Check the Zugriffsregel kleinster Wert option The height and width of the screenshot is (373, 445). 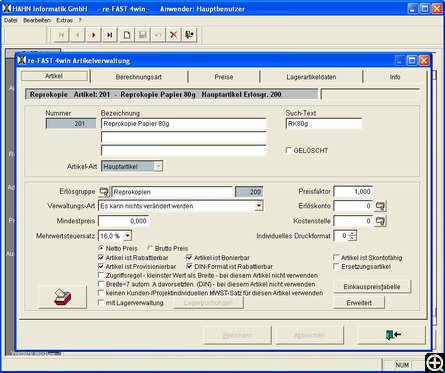pos(101,275)
